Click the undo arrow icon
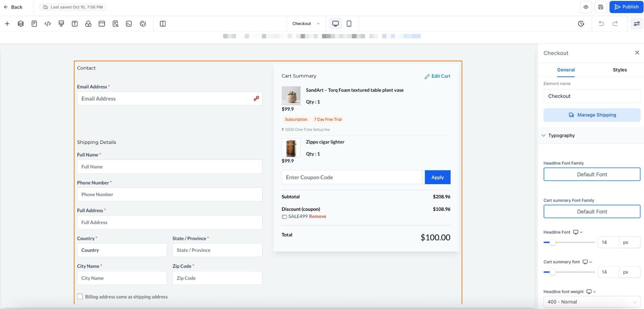The image size is (644, 309). tap(601, 24)
